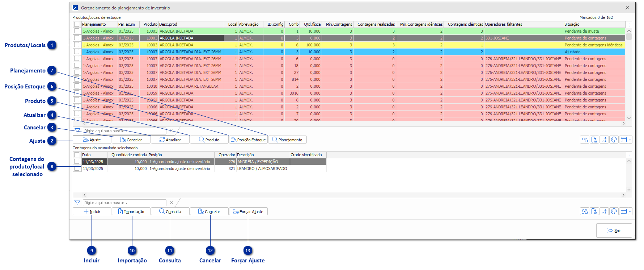Image resolution: width=644 pixels, height=270 pixels.
Task: Click down arrow of products grid scrollbar
Action: coord(629,118)
